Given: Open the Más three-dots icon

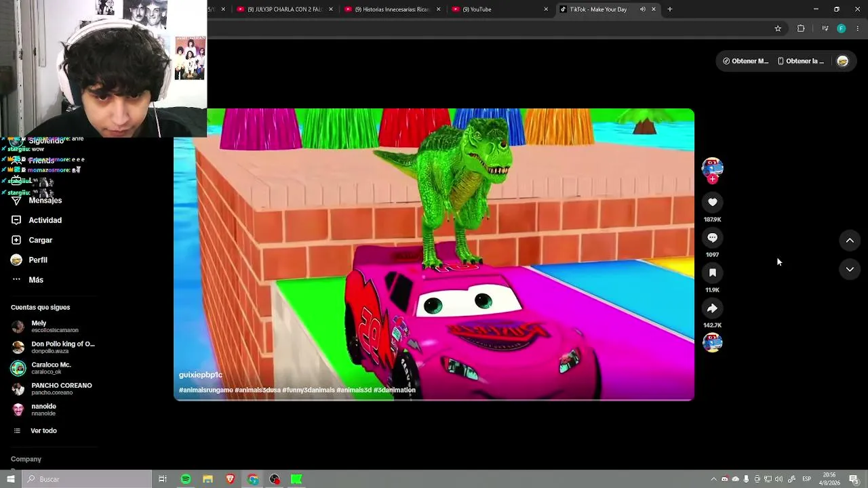Looking at the screenshot, I should click(x=16, y=280).
